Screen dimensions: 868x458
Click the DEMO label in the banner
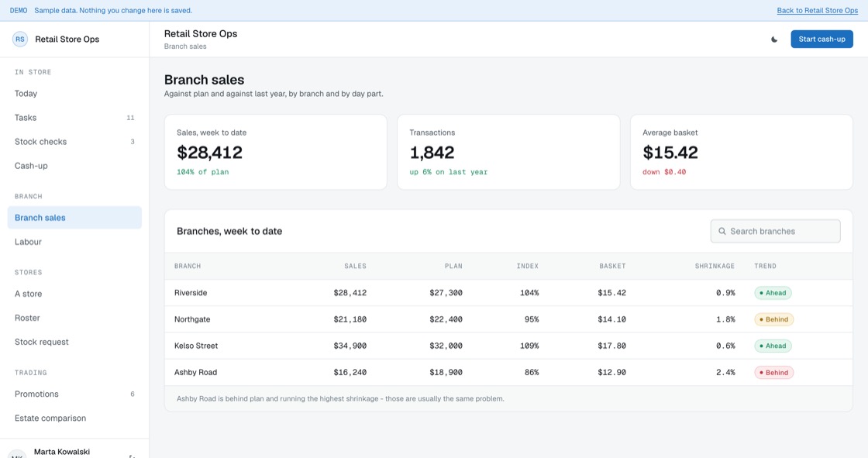pos(19,11)
